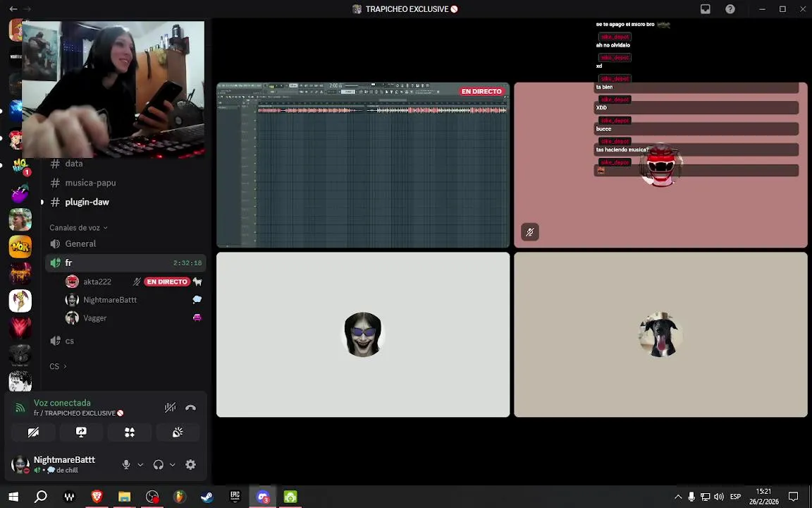Switch to Discord taskbar icon
This screenshot has width=812, height=508.
262,497
